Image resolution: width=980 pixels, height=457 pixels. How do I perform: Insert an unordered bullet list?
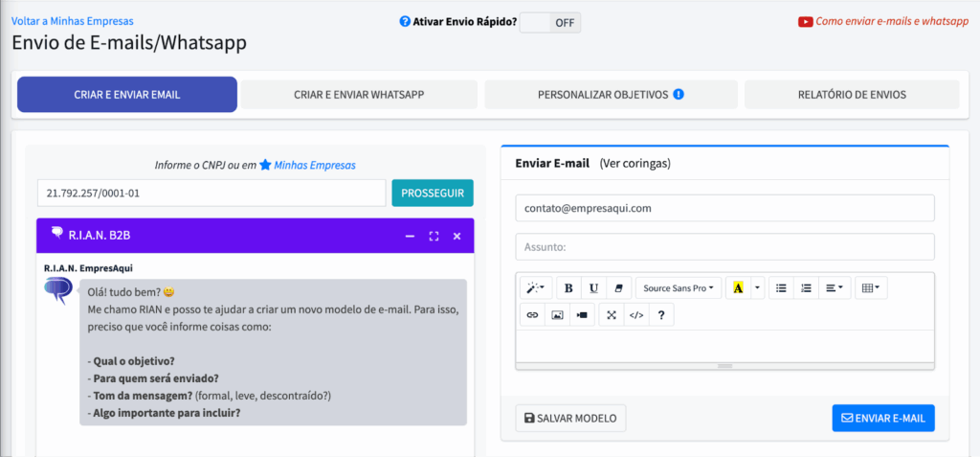click(781, 287)
